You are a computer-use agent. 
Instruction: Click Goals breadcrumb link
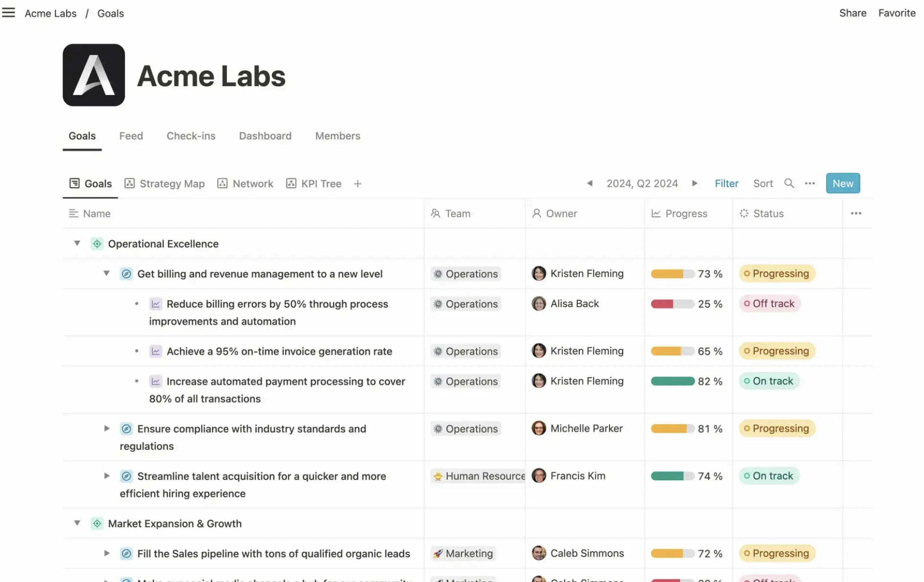click(x=111, y=13)
